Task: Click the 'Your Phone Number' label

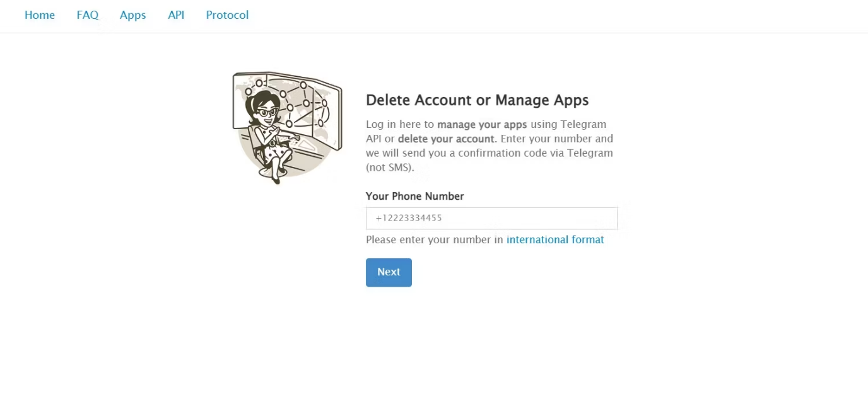Action: tap(414, 196)
